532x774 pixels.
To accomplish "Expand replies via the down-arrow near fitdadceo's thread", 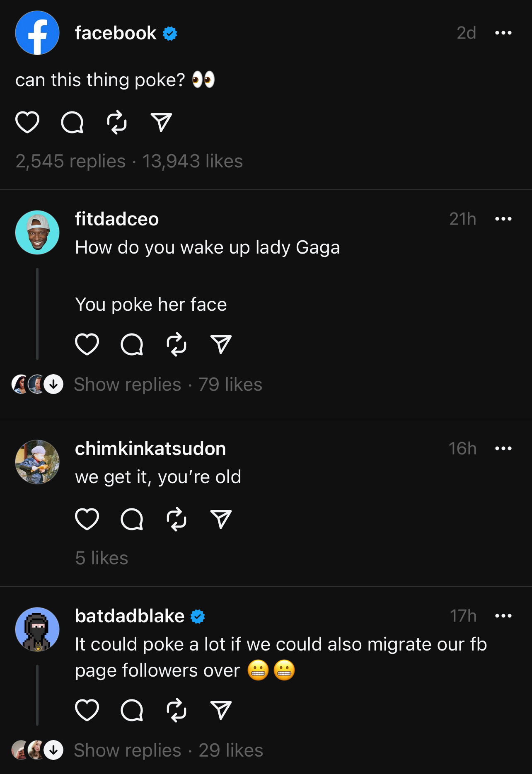I will coord(53,384).
